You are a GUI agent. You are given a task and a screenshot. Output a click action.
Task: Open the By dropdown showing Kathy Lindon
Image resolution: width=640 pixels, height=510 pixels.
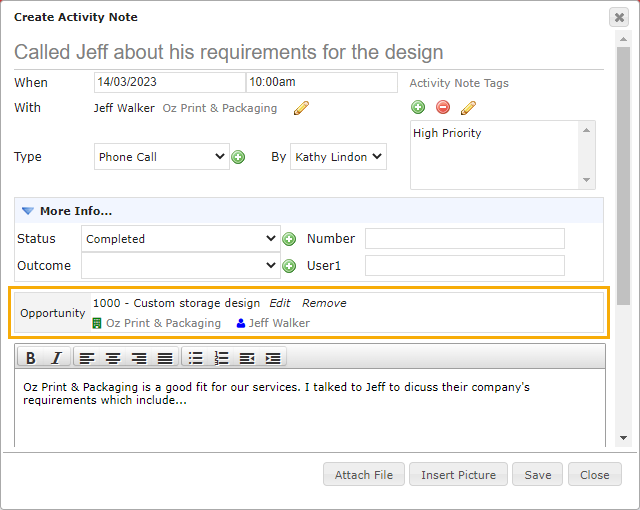[338, 157]
